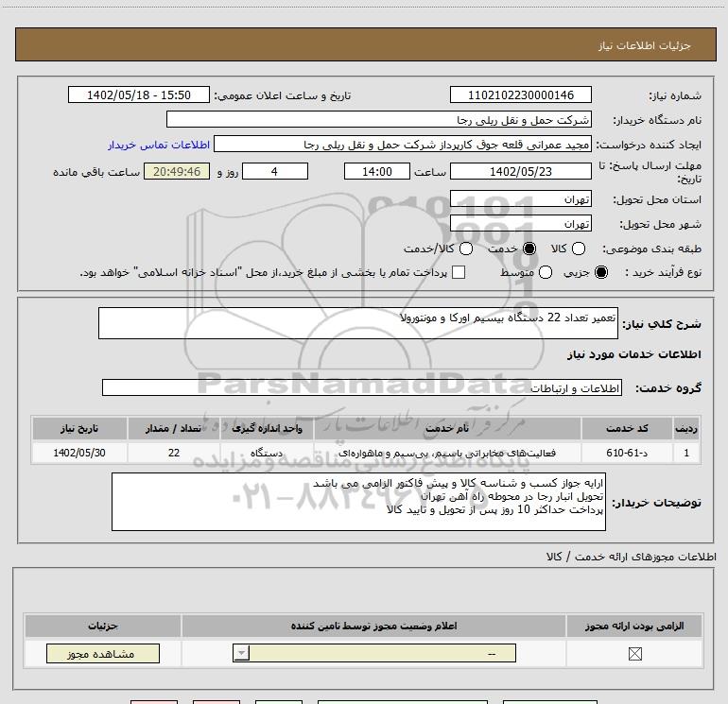The height and width of the screenshot is (704, 728).
Task: Click the گروه خدمت field اطلاعات و ارتباطات
Action: point(362,387)
